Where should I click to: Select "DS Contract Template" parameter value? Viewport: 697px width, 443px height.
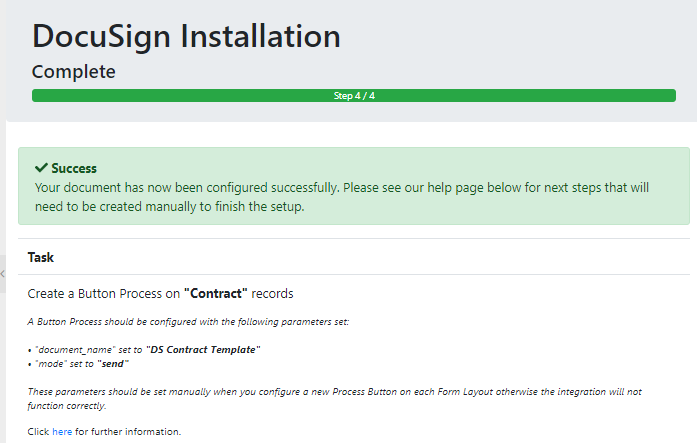[203, 350]
